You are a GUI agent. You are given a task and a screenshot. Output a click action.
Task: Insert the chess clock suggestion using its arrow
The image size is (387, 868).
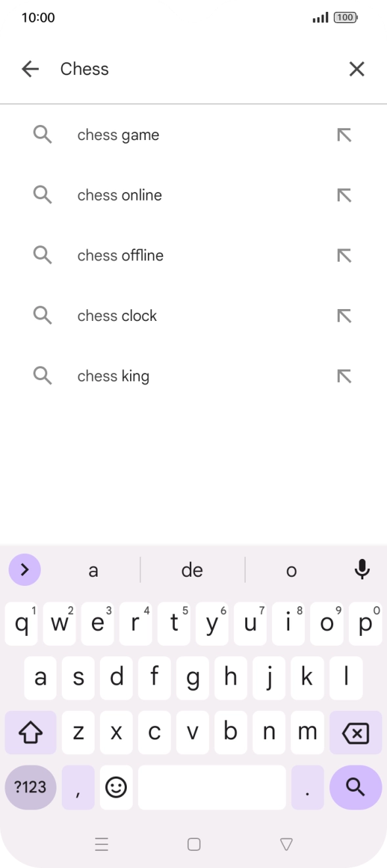(344, 316)
